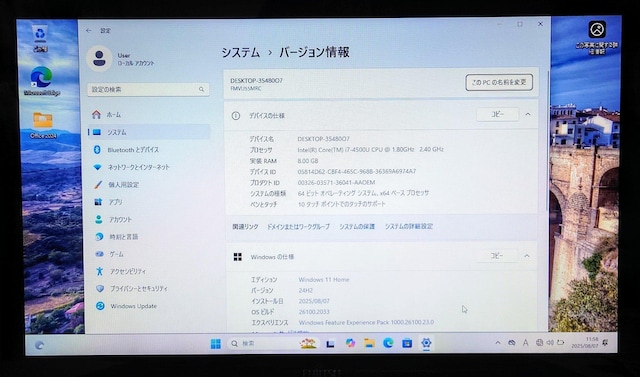
Task: Open Microsoft Store from taskbar
Action: tap(407, 344)
